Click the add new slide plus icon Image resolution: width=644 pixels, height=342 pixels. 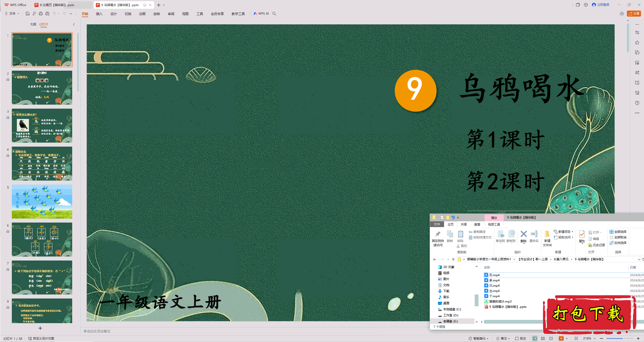click(x=40, y=328)
